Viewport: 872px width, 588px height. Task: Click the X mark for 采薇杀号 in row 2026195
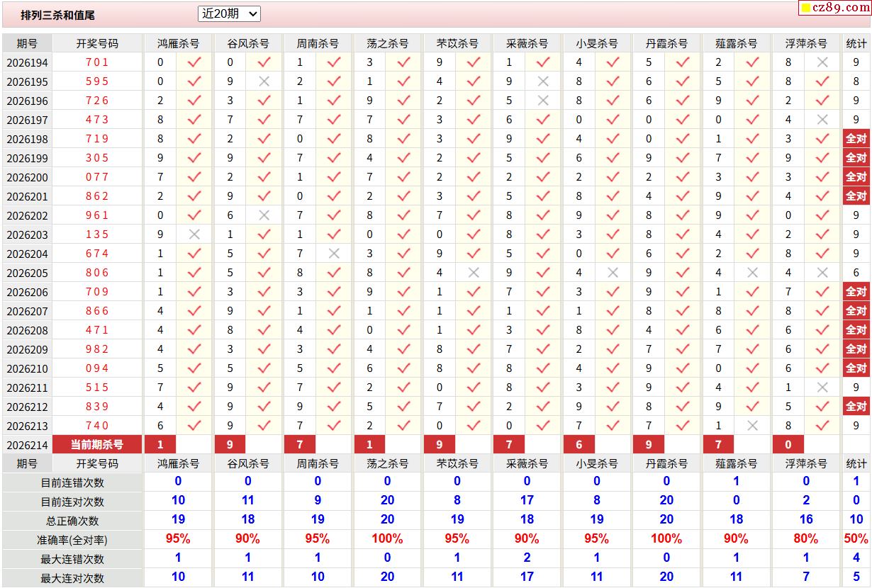point(543,81)
